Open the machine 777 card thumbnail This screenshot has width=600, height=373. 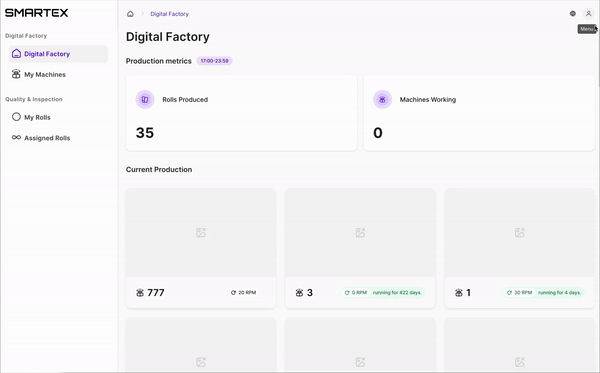[x=201, y=233]
